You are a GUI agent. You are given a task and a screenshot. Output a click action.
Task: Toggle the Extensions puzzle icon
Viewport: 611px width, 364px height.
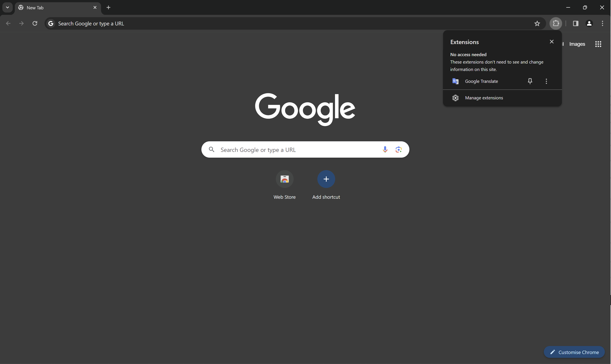[x=555, y=23]
